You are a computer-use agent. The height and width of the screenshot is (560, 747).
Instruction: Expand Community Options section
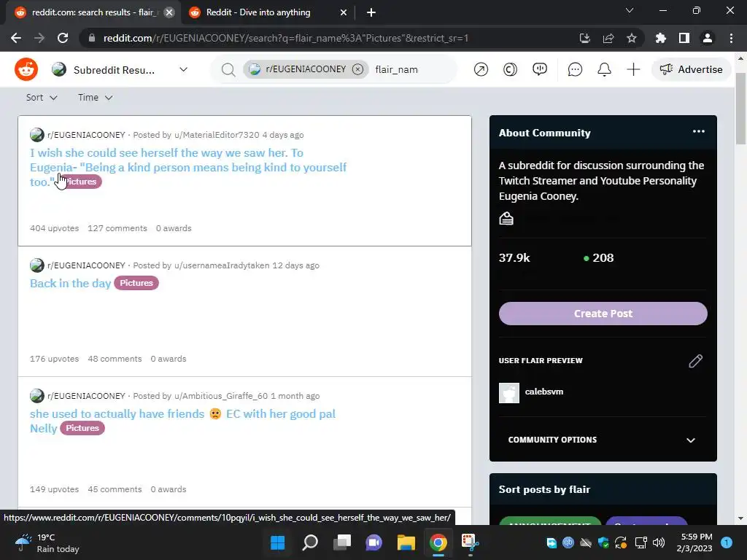click(x=603, y=440)
